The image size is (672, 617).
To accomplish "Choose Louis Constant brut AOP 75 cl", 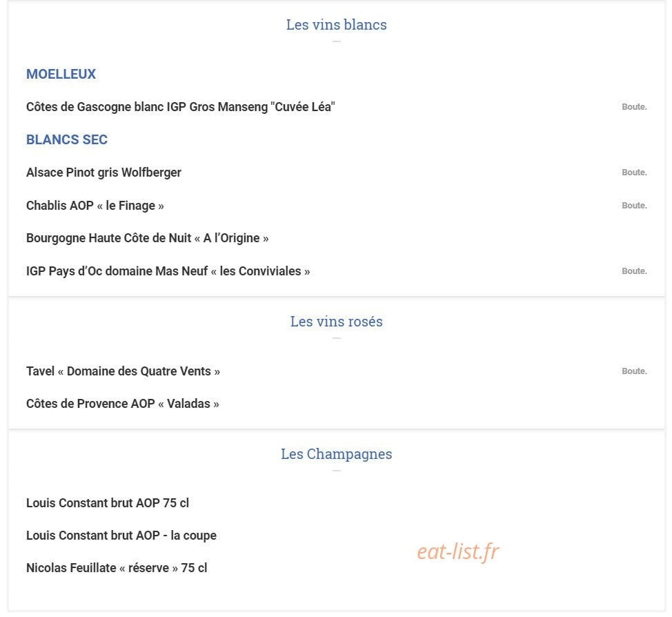I will click(x=108, y=503).
